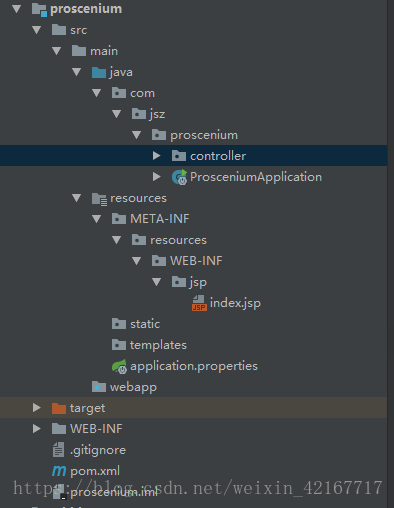Click the proscenium module icon at root
The image size is (394, 508).
coord(39,10)
